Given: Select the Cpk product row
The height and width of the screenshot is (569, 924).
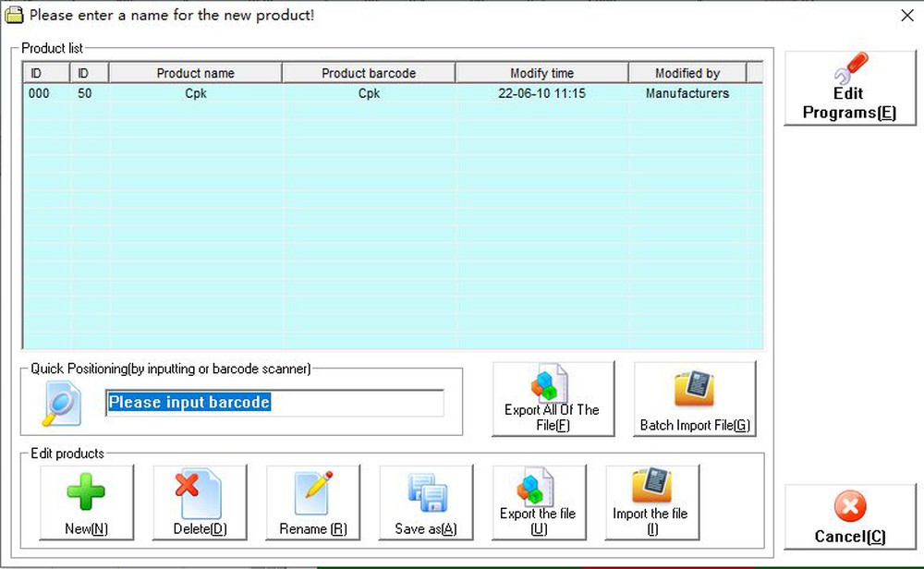Looking at the screenshot, I should pyautogui.click(x=195, y=93).
